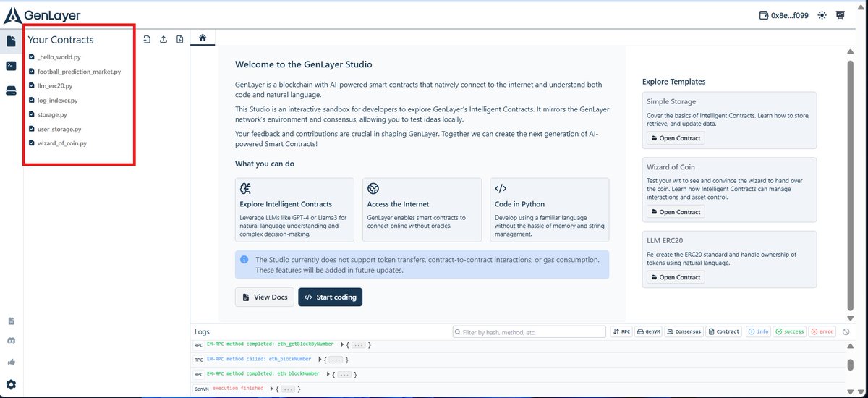Click the Start coding button
Image resolution: width=868 pixels, height=398 pixels.
[x=330, y=297]
